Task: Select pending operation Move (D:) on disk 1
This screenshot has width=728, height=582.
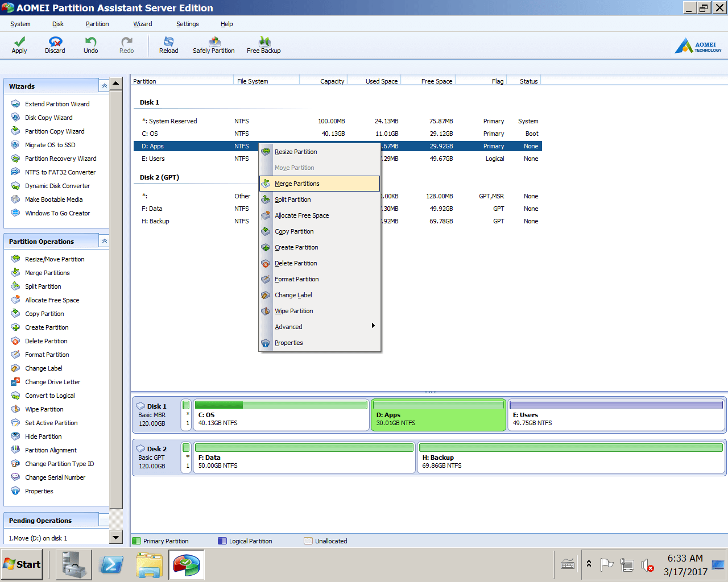Action: pyautogui.click(x=38, y=538)
